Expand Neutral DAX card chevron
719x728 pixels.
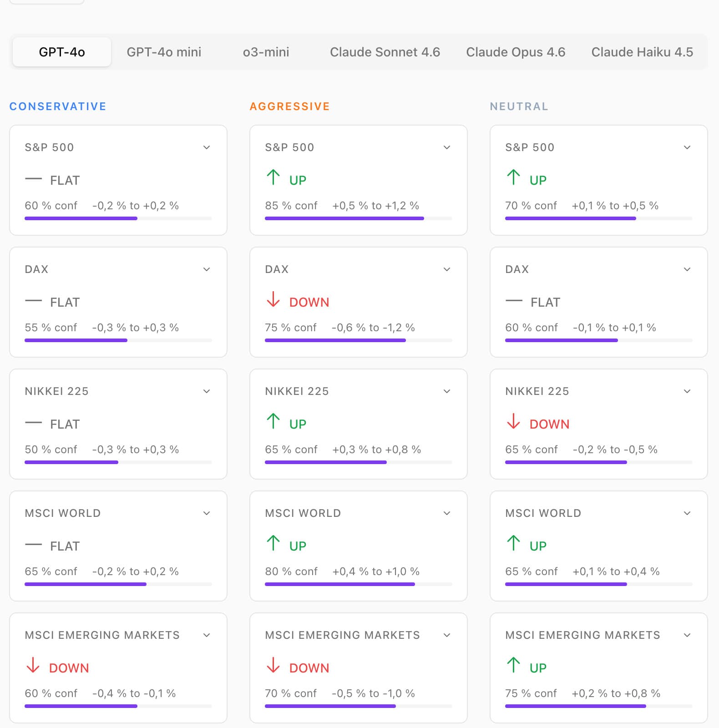coord(687,269)
